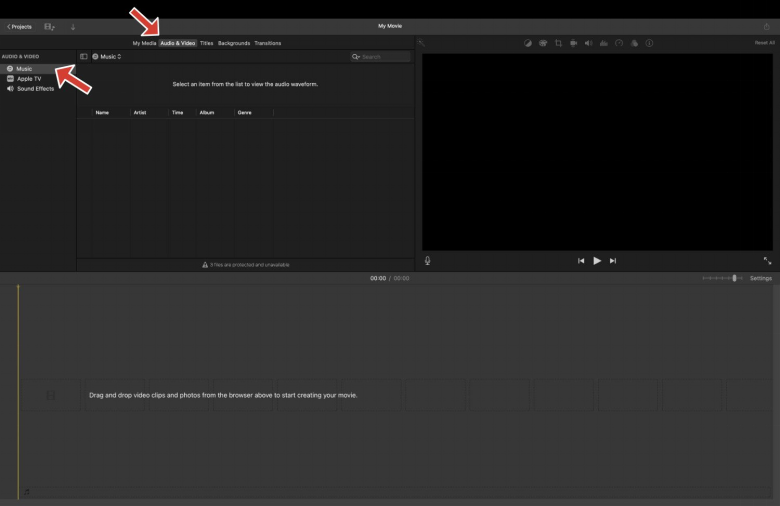Click Reset All adjustments
This screenshot has width=780, height=506.
[x=765, y=43]
